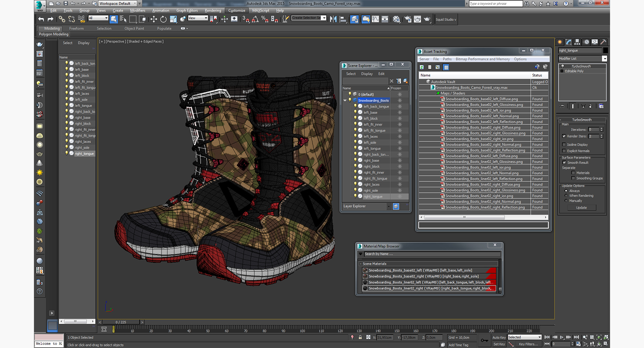Image resolution: width=644 pixels, height=348 pixels.
Task: Click the Undo arrow in main toolbar
Action: coord(41,19)
